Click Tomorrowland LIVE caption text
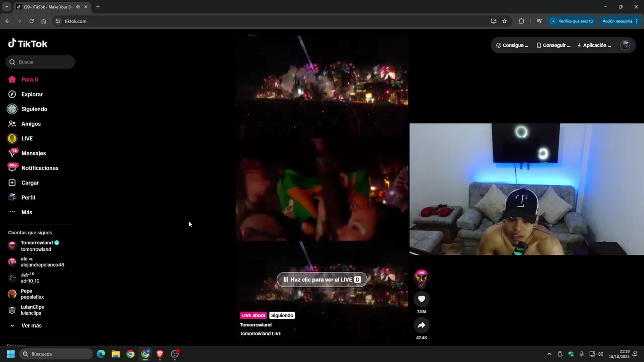Viewport: 644px width, 362px height. pyautogui.click(x=261, y=333)
